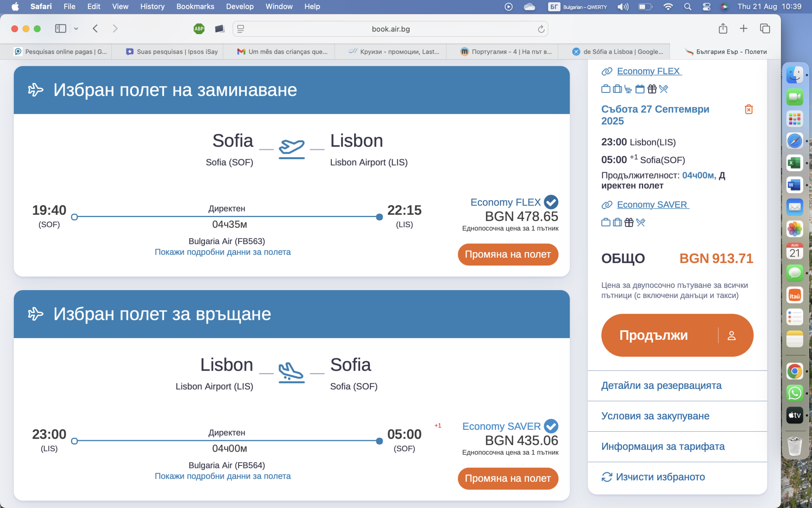
Task: Click the AdBlock Plus extension icon
Action: pos(199,29)
